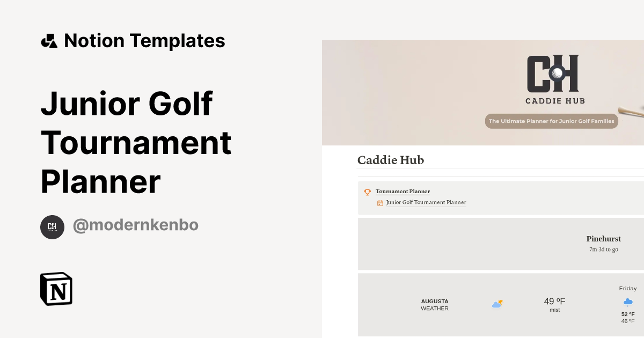Screen dimensions: 644x338
Task: Open the Junior Golf Tournament Planner link
Action: click(426, 203)
